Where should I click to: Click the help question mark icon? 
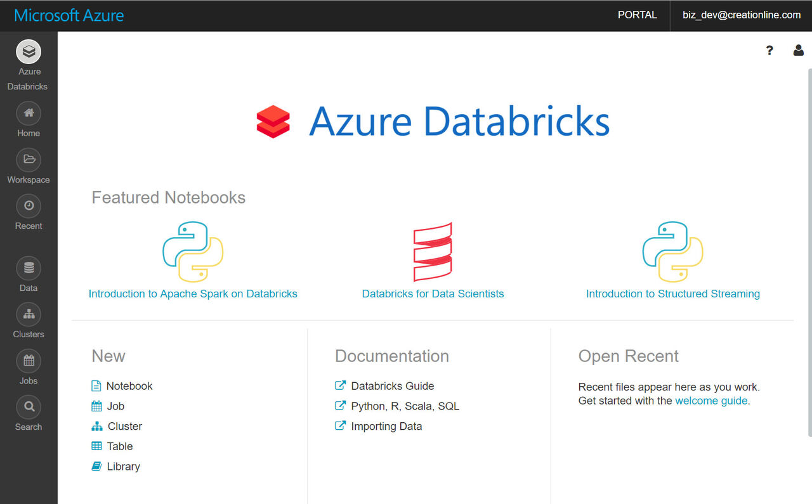click(x=769, y=50)
